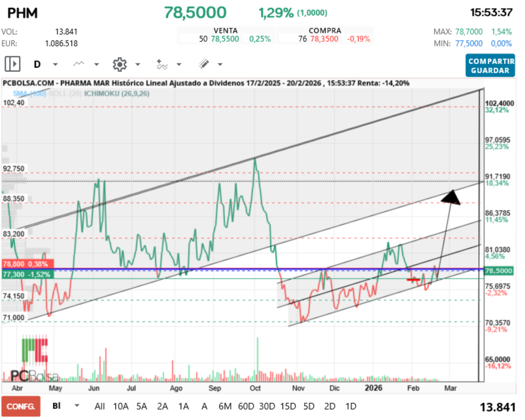Click the ICHIMOKU (26,9,26) indicator label
This screenshot has height=420, width=525.
click(x=116, y=93)
